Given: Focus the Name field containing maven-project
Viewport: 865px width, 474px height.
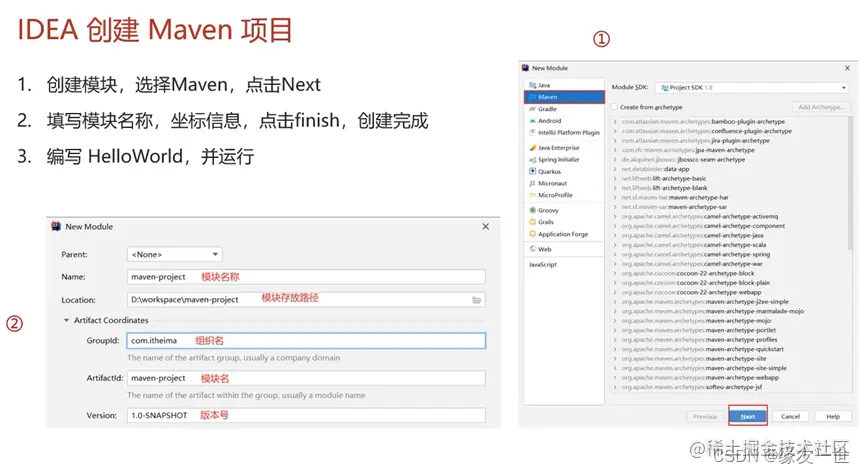Looking at the screenshot, I should pyautogui.click(x=306, y=277).
